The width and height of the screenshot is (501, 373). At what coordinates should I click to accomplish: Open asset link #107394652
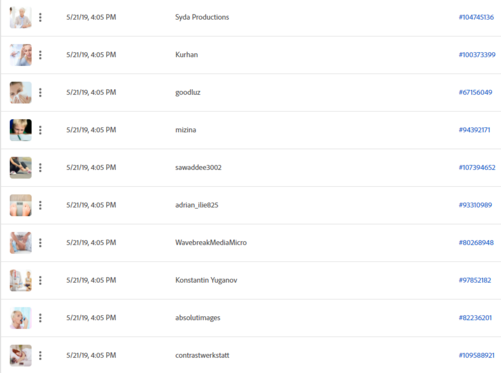[477, 168]
